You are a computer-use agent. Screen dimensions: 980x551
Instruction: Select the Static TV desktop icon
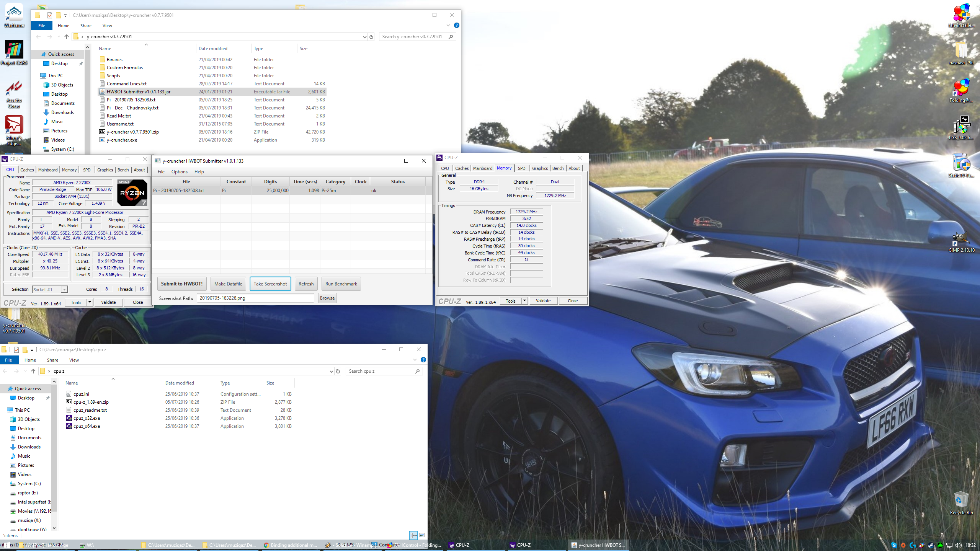961,165
